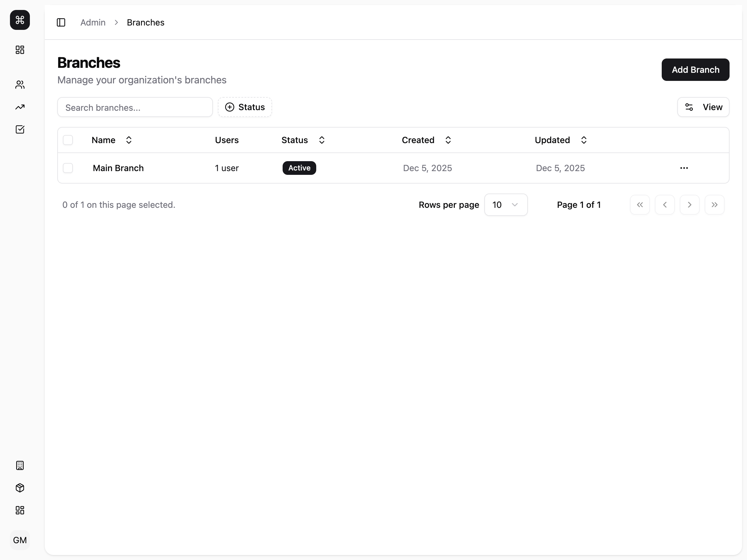Select the users icon in the sidebar
Screen dimensions: 747x560
point(20,85)
